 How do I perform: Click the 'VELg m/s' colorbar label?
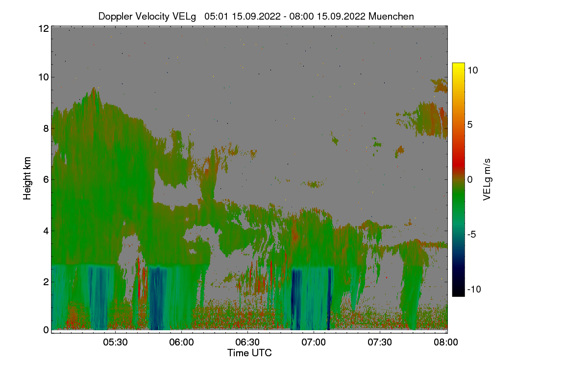487,178
